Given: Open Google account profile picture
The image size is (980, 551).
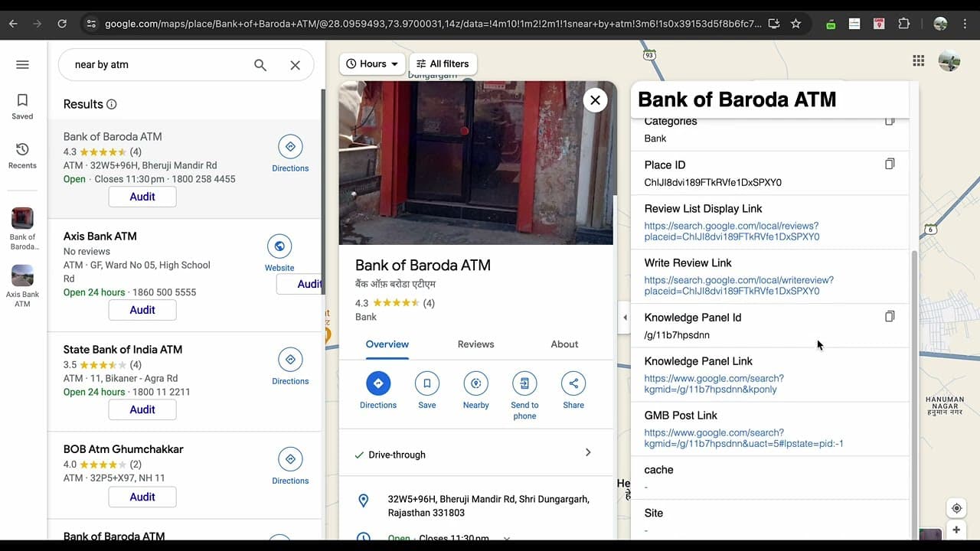Looking at the screenshot, I should (x=949, y=60).
